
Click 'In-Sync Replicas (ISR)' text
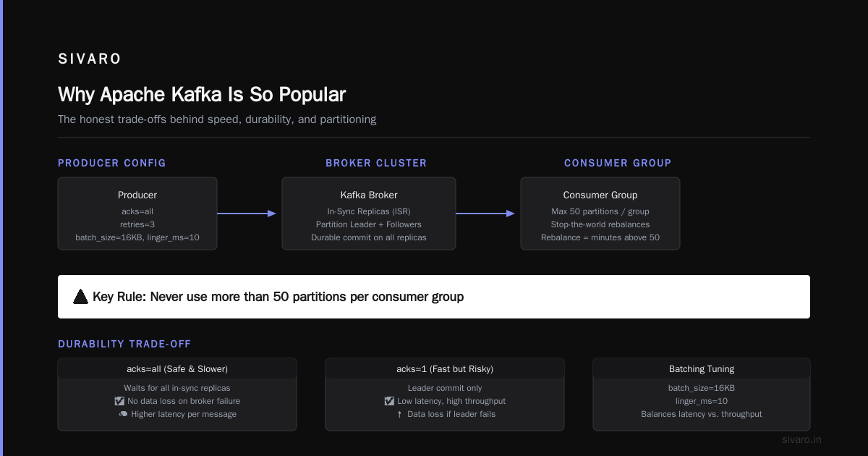tap(369, 211)
